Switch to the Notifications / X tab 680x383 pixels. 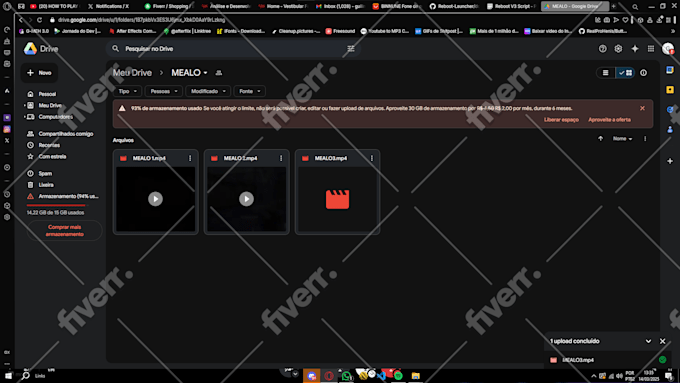(108, 7)
